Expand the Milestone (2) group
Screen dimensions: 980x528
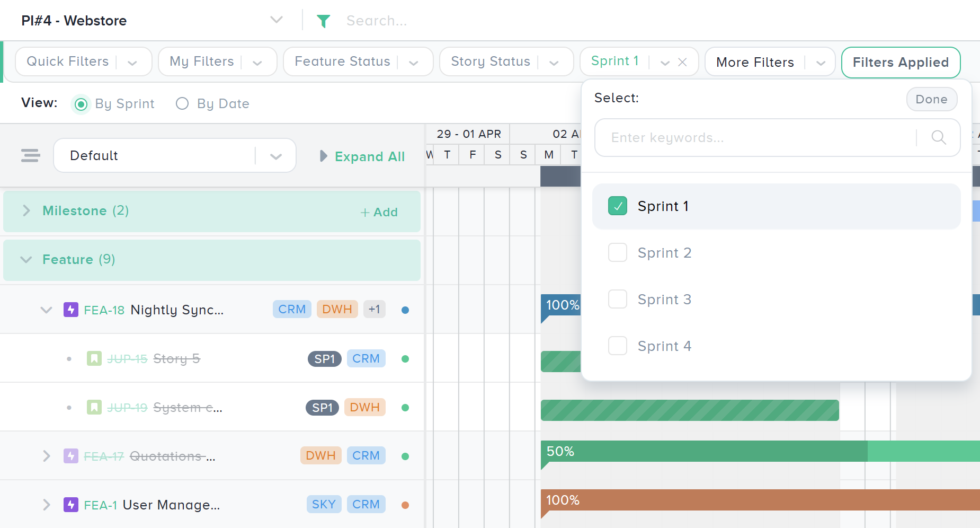tap(26, 211)
